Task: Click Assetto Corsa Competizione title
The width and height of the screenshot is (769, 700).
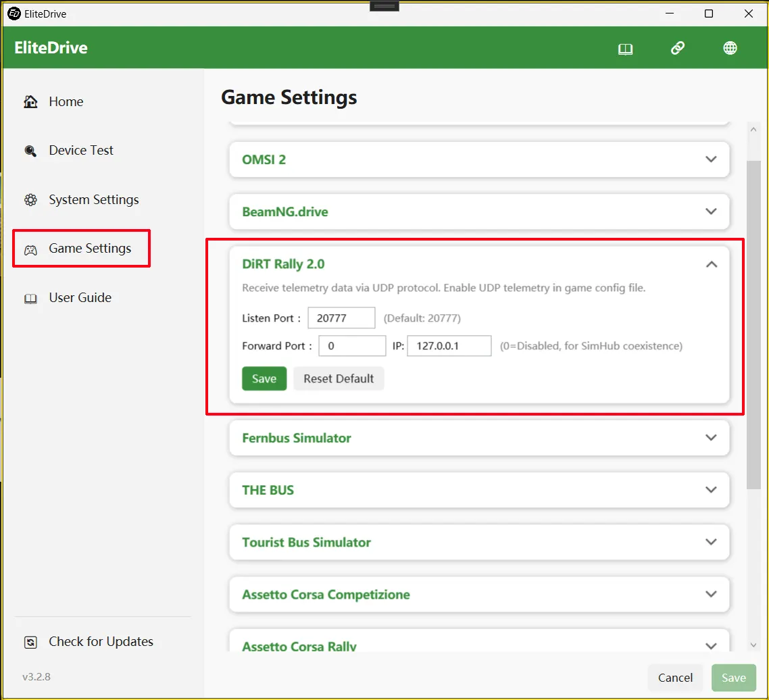Action: 326,595
